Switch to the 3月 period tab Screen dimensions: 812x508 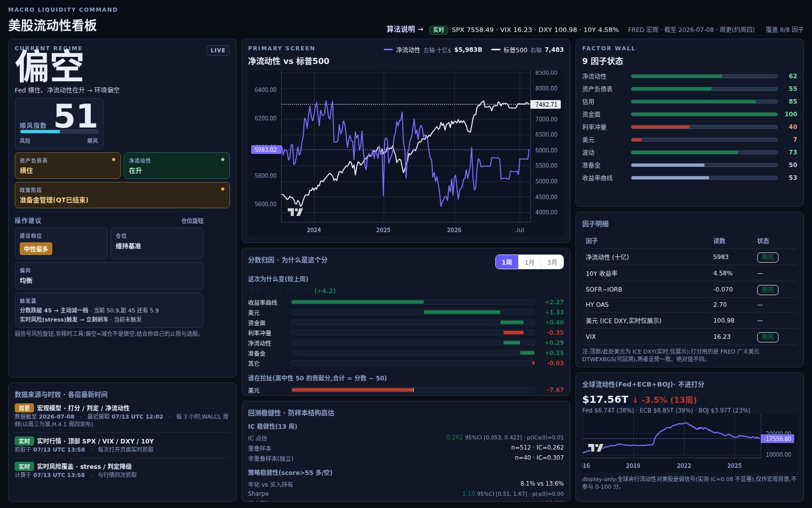[552, 262]
